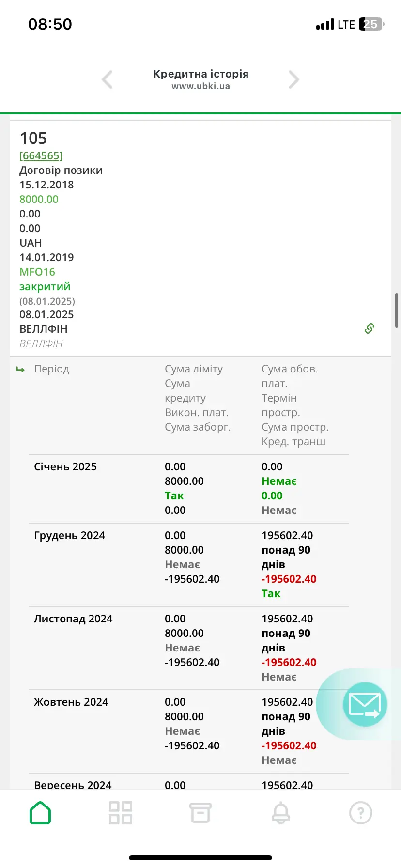Select the Жовтень 2024 period row
The image size is (401, 868).
click(x=71, y=702)
